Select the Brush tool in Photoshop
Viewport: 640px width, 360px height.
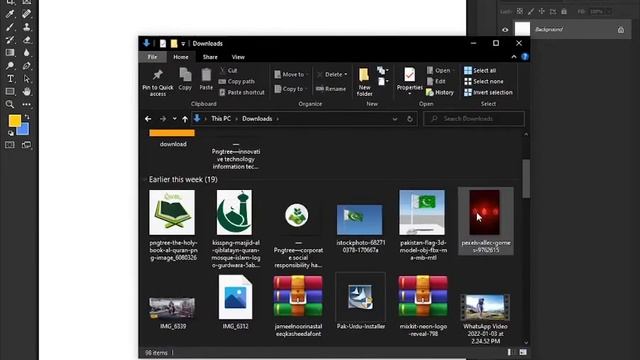pos(10,27)
